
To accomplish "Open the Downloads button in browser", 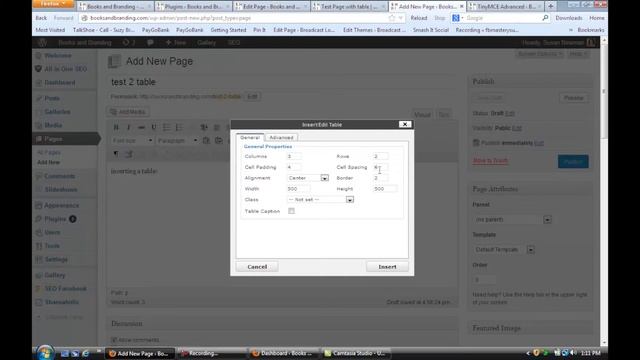I will [x=569, y=18].
